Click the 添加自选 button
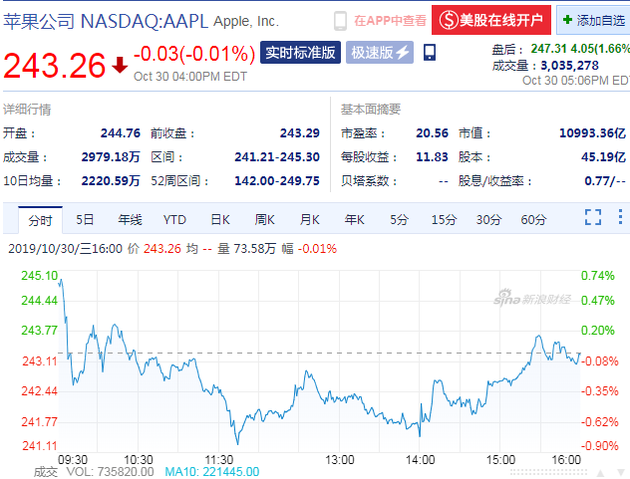Viewport: 630px width, 479px height. point(593,20)
